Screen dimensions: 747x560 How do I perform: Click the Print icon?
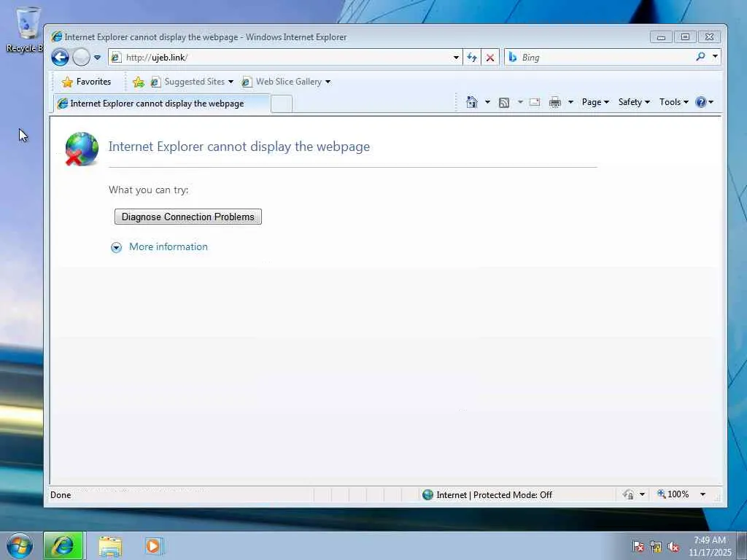pyautogui.click(x=555, y=102)
